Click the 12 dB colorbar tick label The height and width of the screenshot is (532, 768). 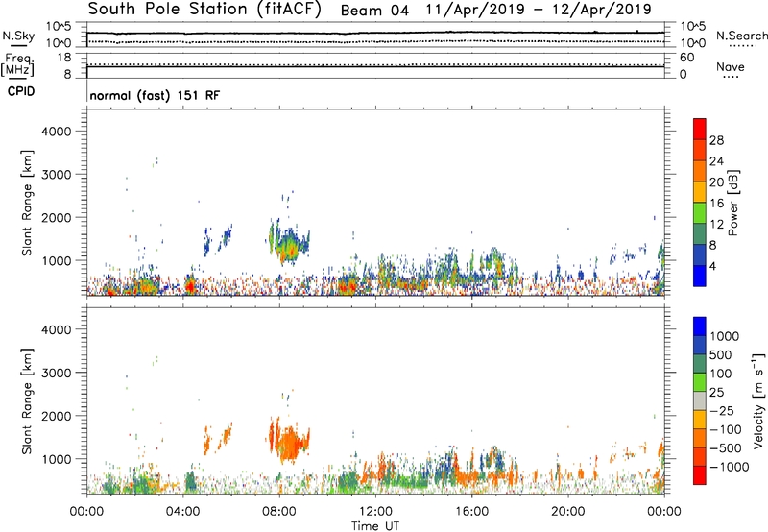[x=716, y=225]
